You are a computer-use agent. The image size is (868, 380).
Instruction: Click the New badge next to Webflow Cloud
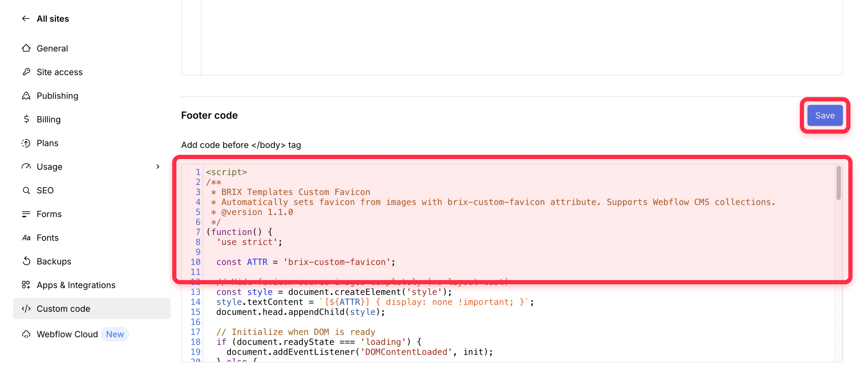pos(115,334)
